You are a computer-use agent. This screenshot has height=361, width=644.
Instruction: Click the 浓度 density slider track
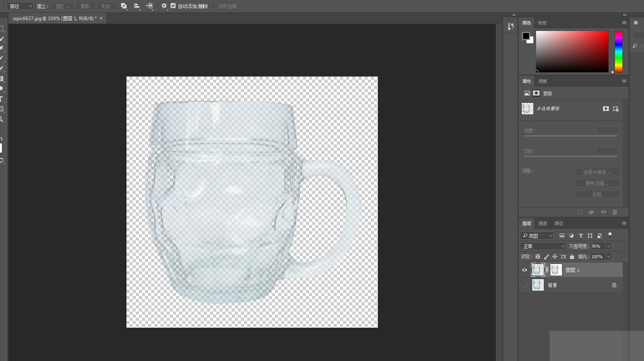click(571, 136)
